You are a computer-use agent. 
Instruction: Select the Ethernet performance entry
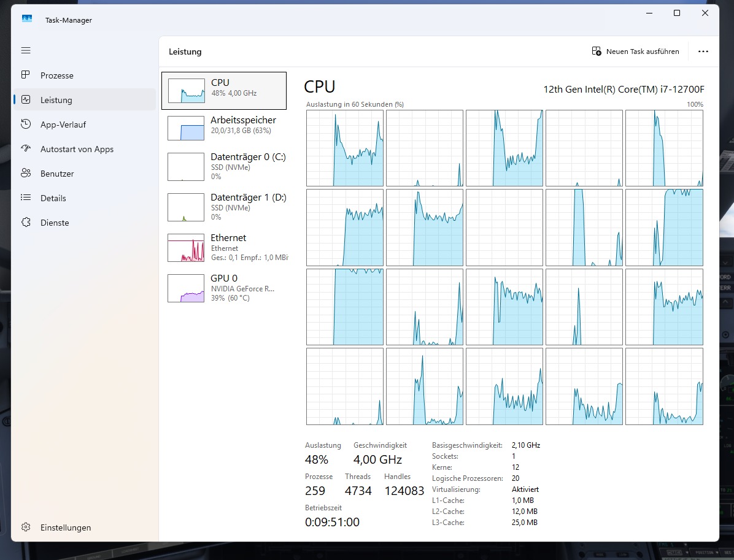tap(224, 247)
